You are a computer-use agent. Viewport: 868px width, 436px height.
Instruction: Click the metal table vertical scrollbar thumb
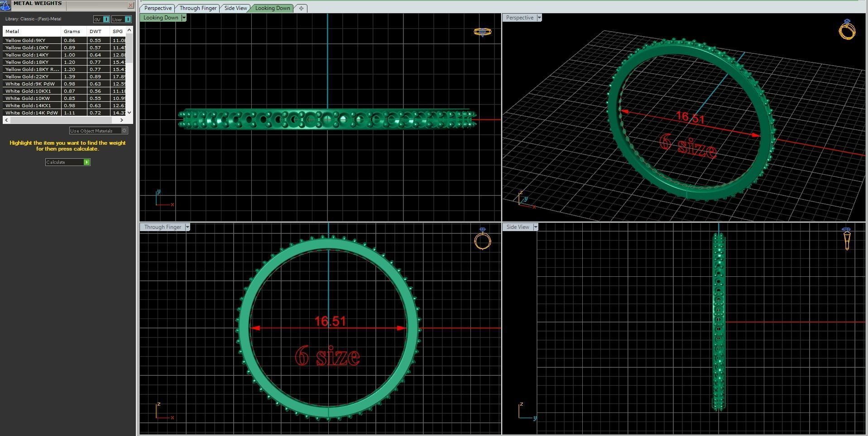(x=129, y=48)
